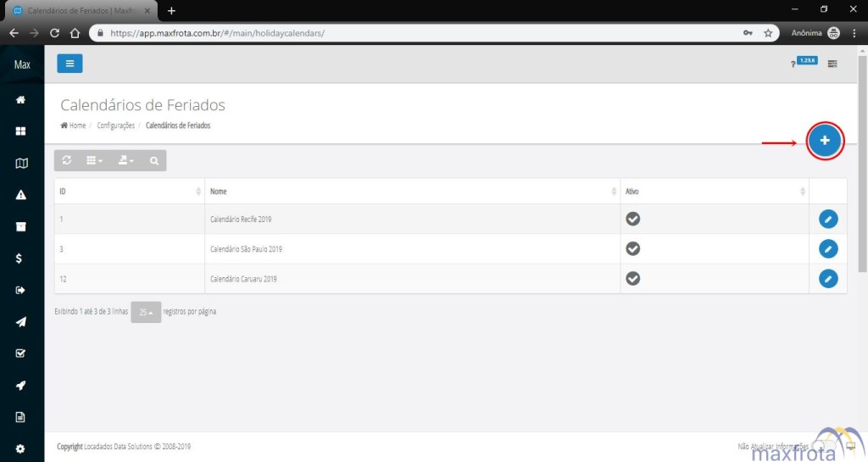868x462 pixels.
Task: Sort the table by Nome column
Action: [412, 192]
